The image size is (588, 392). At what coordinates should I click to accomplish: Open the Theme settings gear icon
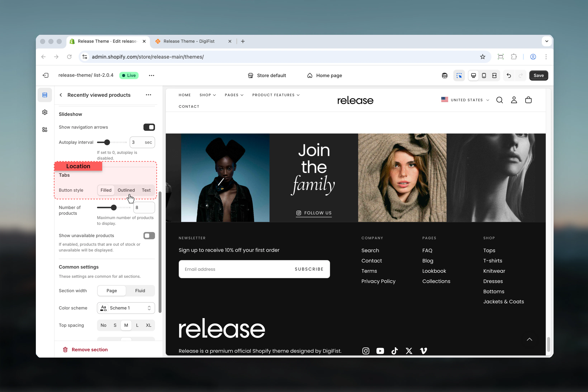(x=45, y=112)
